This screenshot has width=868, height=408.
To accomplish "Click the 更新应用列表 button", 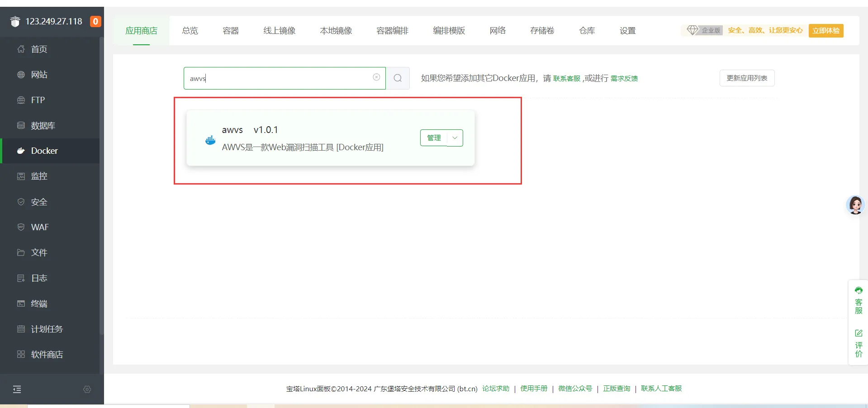I will [x=747, y=78].
